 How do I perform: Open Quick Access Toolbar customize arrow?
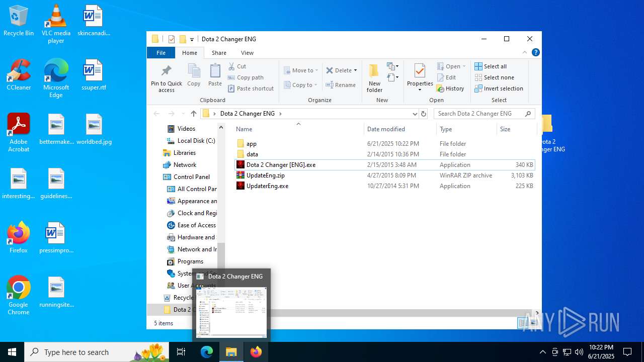[192, 39]
